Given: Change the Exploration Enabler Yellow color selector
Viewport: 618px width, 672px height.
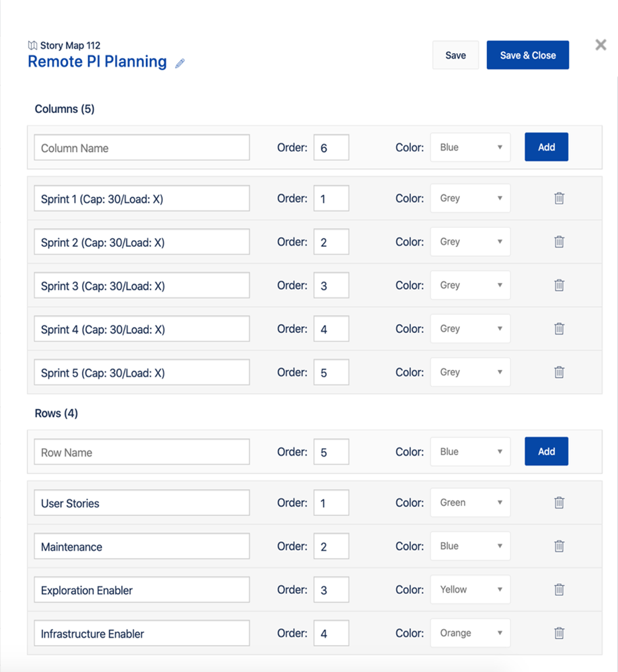Looking at the screenshot, I should tap(470, 590).
